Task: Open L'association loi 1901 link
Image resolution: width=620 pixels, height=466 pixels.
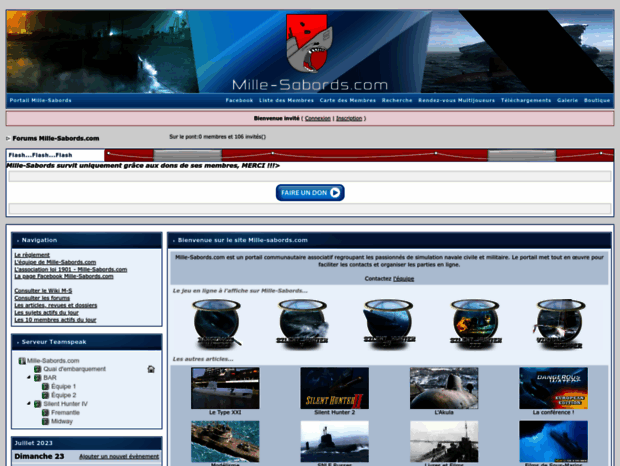Action: coord(70,269)
